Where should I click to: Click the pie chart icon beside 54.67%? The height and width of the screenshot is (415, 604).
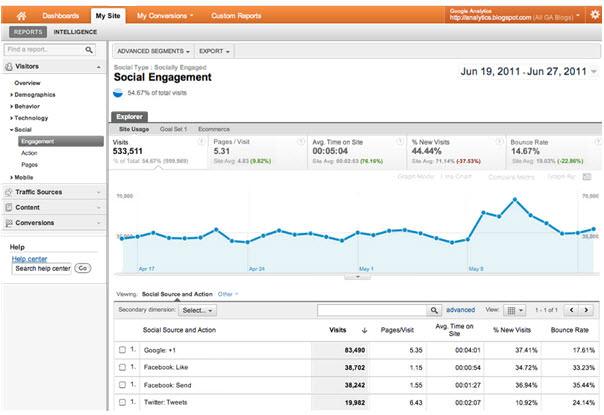[x=118, y=93]
